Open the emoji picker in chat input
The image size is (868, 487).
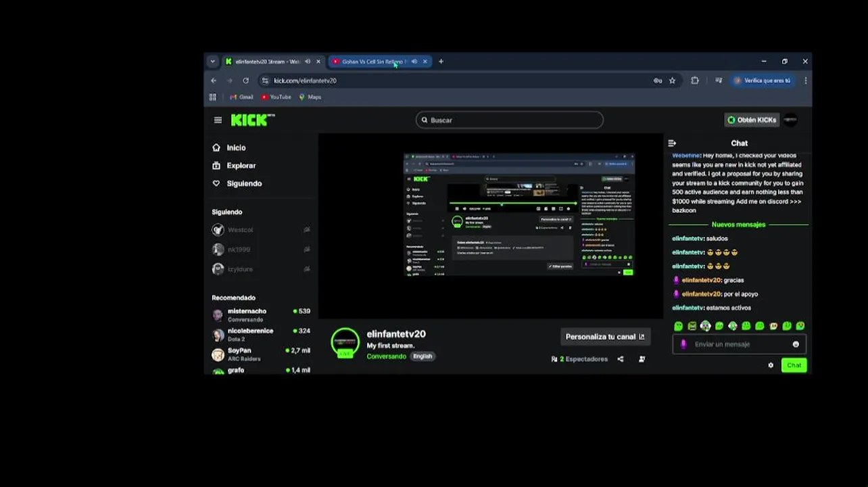(x=796, y=344)
